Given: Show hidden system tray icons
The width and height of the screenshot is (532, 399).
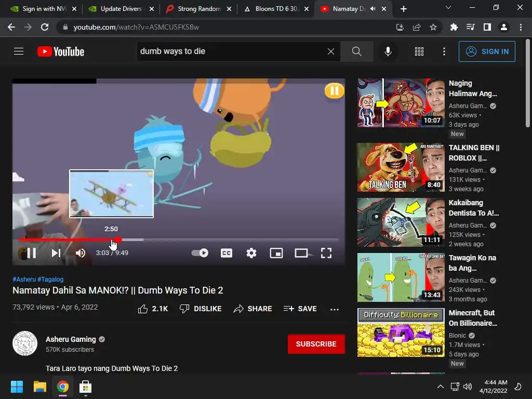Looking at the screenshot, I should pyautogui.click(x=441, y=387).
